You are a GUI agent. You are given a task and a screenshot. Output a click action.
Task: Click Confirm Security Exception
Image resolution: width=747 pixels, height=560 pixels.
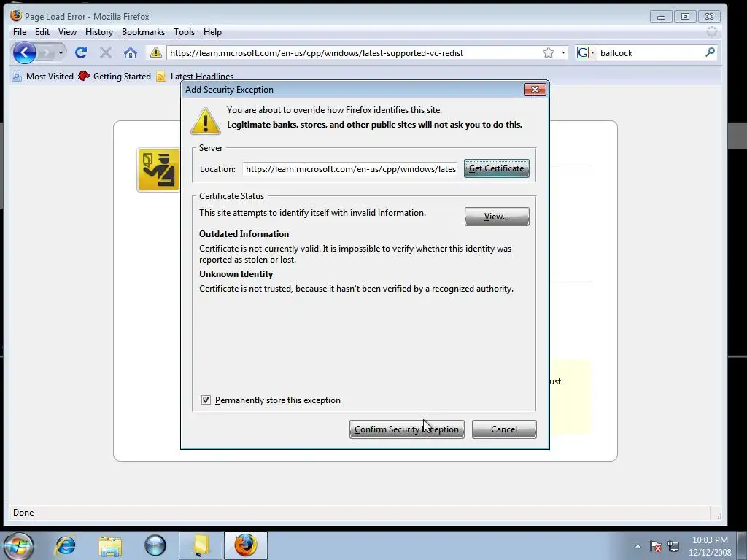407,429
